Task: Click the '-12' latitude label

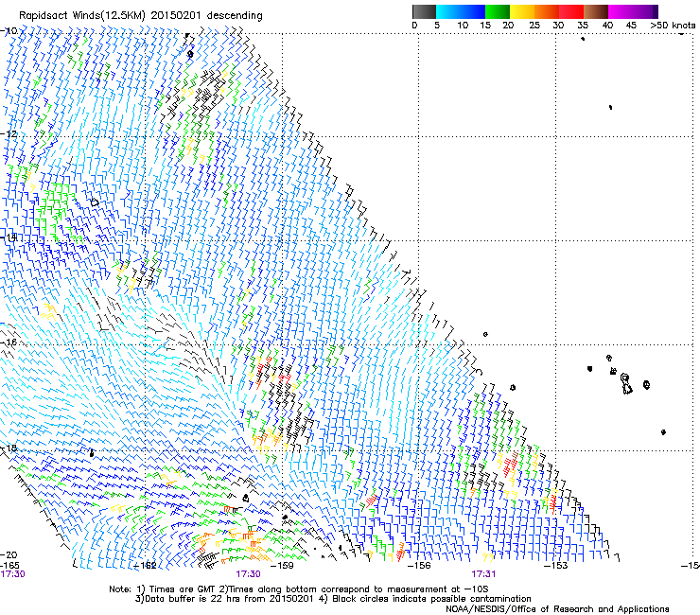Action: click(9, 134)
